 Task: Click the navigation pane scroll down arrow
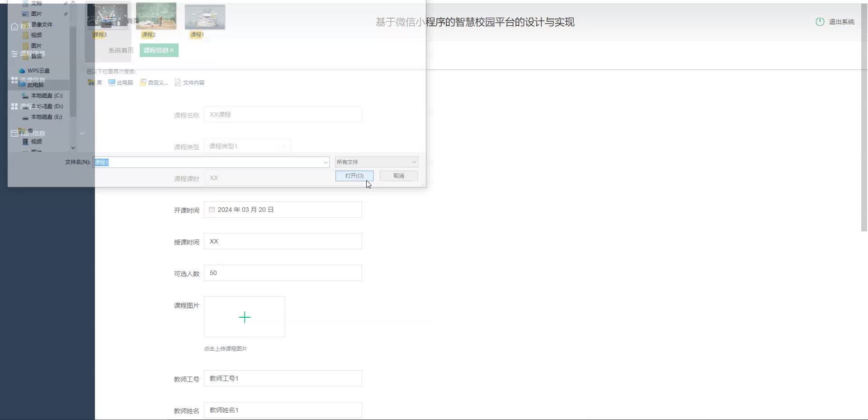coord(73,148)
